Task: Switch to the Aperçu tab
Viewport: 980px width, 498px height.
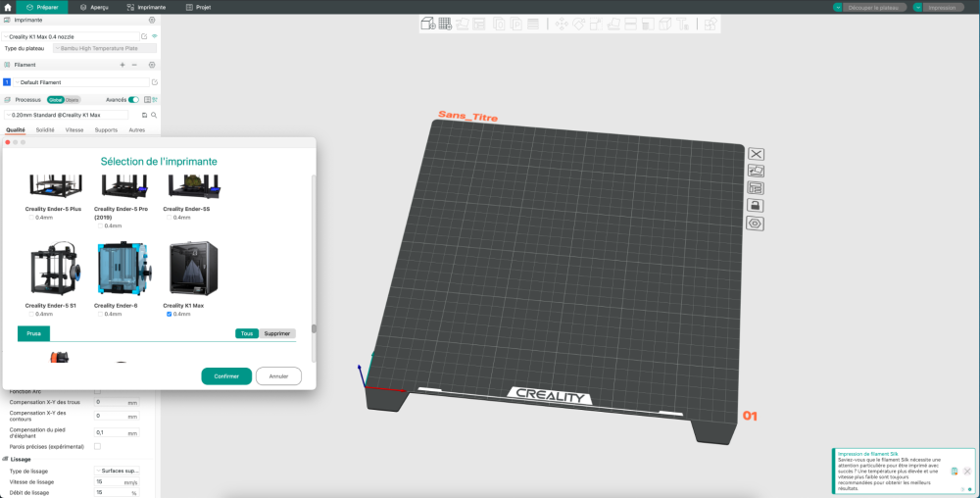Action: [x=94, y=7]
